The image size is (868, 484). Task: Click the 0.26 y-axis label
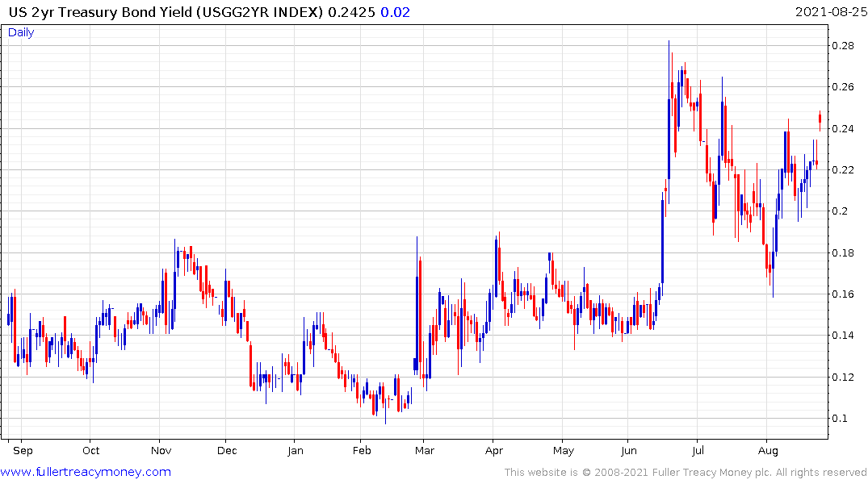843,87
